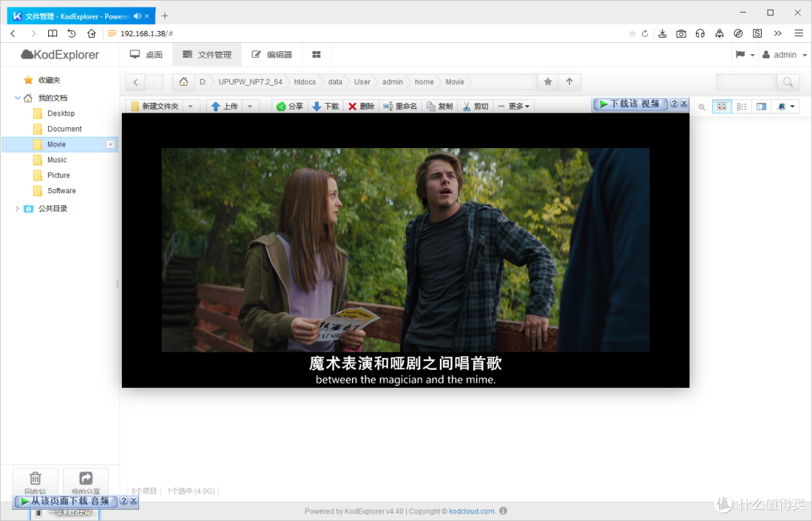Screen dimensions: 812x521
Task: Open the 更多 more menu
Action: [514, 106]
